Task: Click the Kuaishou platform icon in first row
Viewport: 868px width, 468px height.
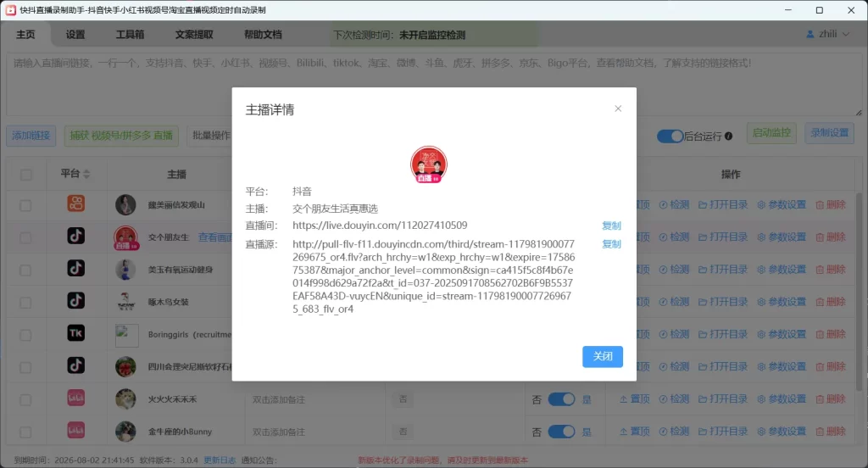Action: tap(75, 203)
